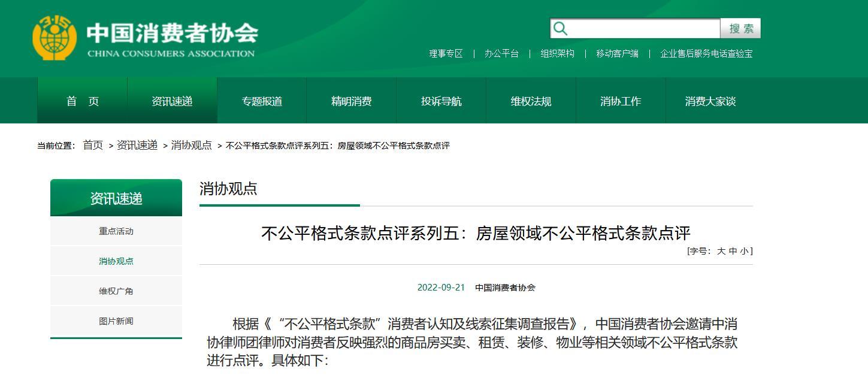Open the 投诉导航 section

(441, 101)
